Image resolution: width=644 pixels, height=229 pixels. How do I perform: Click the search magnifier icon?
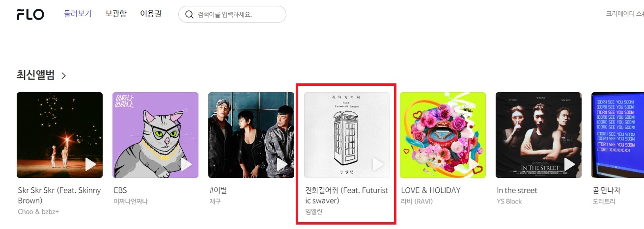click(x=189, y=14)
